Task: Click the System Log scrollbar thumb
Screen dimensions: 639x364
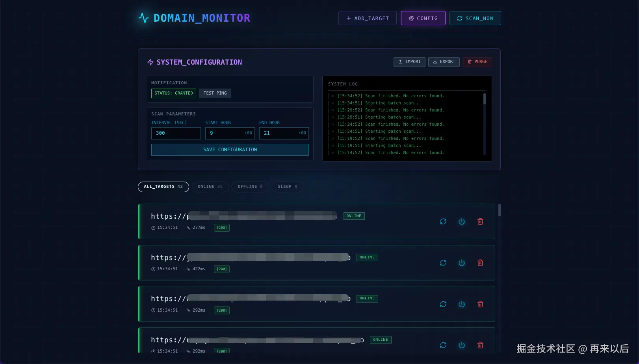Action: 485,99
